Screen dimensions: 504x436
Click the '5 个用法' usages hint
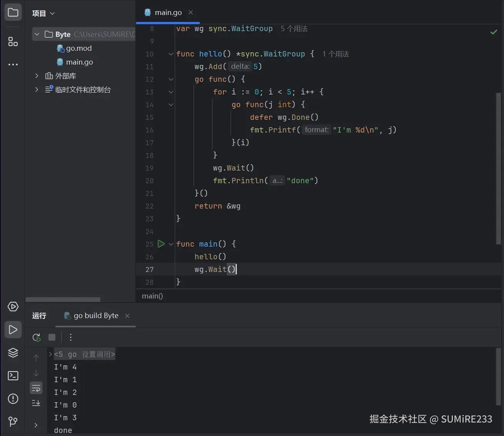click(294, 29)
